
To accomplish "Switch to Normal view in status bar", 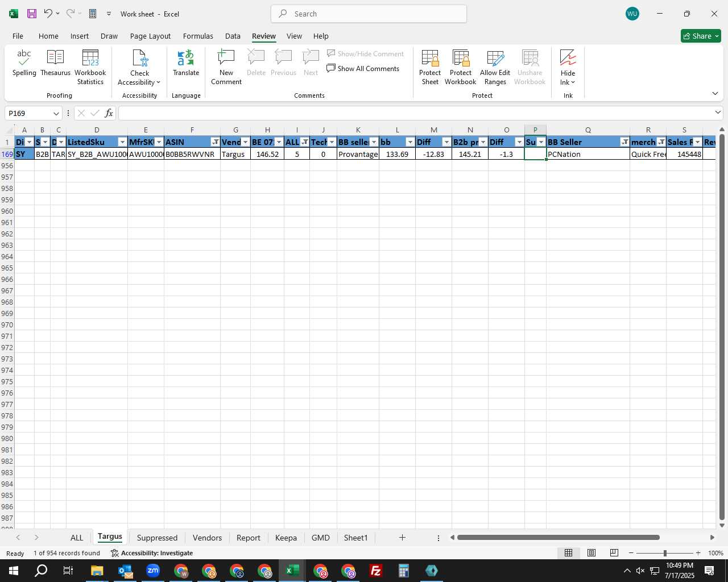I will coord(568,553).
